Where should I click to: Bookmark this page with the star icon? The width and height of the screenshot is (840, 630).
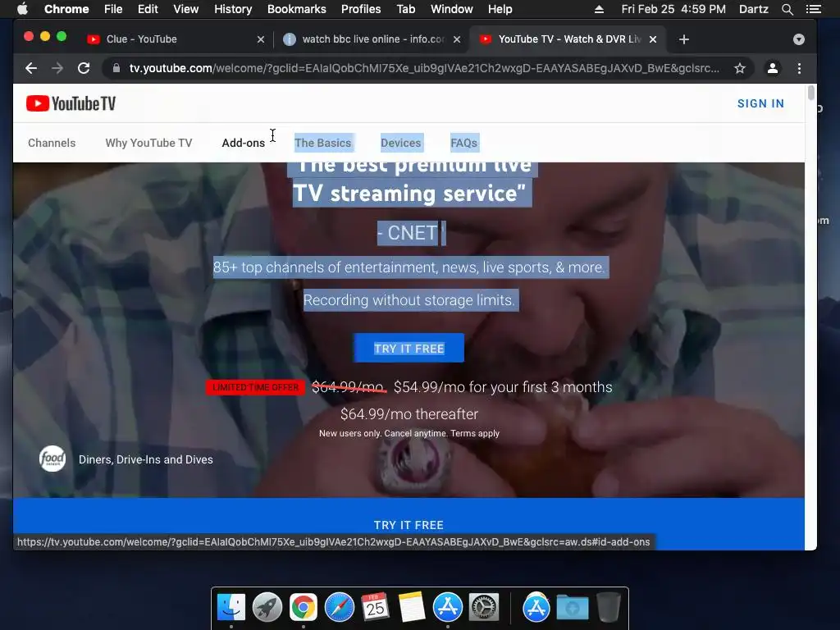(740, 68)
